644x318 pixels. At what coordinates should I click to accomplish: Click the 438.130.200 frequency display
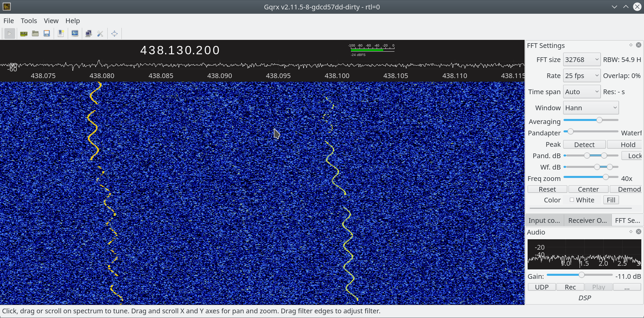tap(180, 50)
